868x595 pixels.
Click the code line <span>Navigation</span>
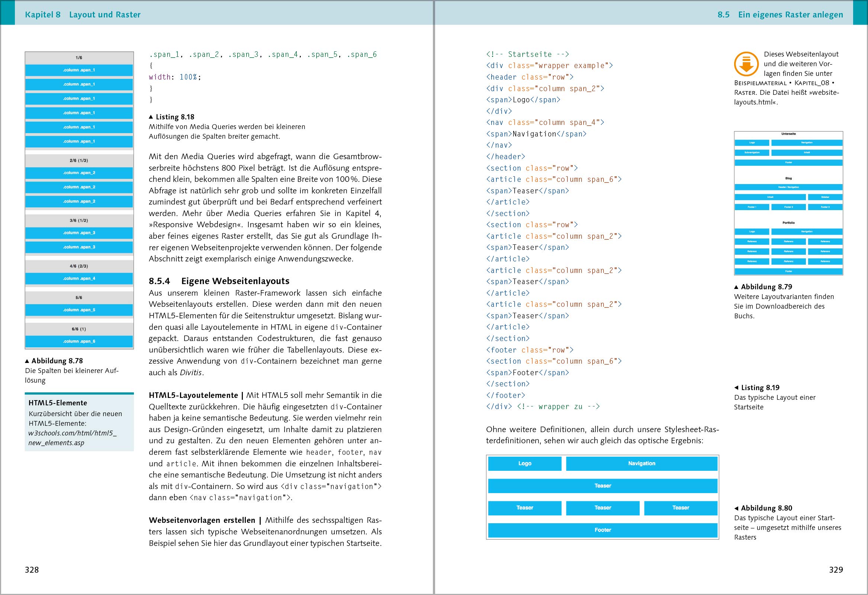(536, 134)
